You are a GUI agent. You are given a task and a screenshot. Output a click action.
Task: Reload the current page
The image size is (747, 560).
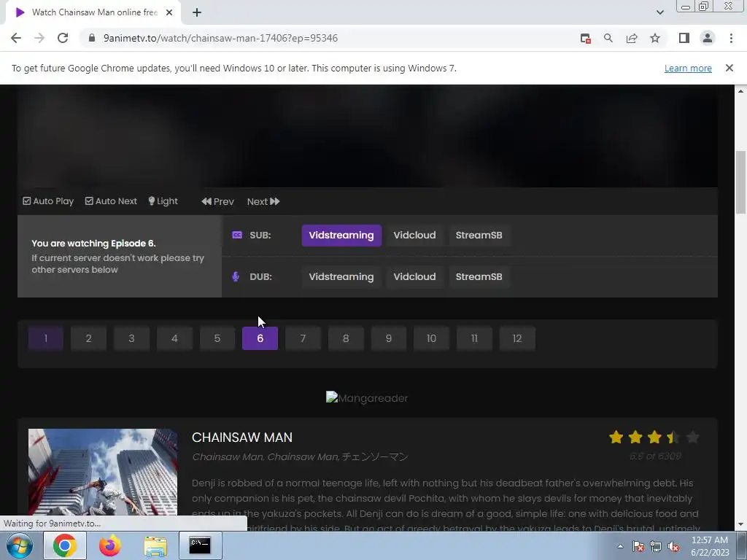point(63,38)
